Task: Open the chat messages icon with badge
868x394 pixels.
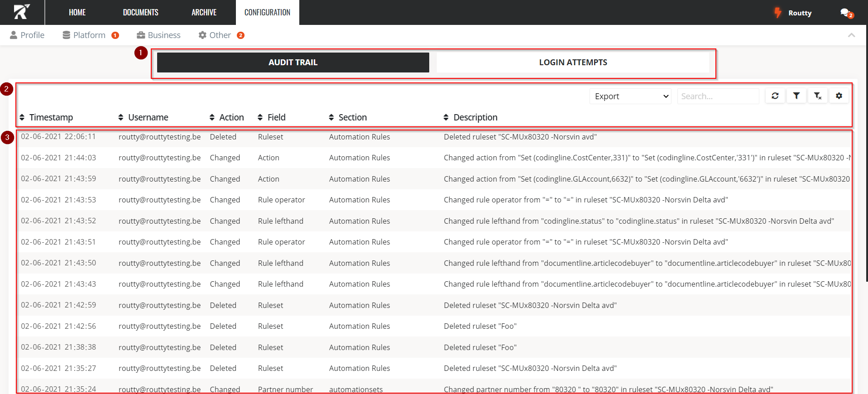Action: tap(845, 13)
